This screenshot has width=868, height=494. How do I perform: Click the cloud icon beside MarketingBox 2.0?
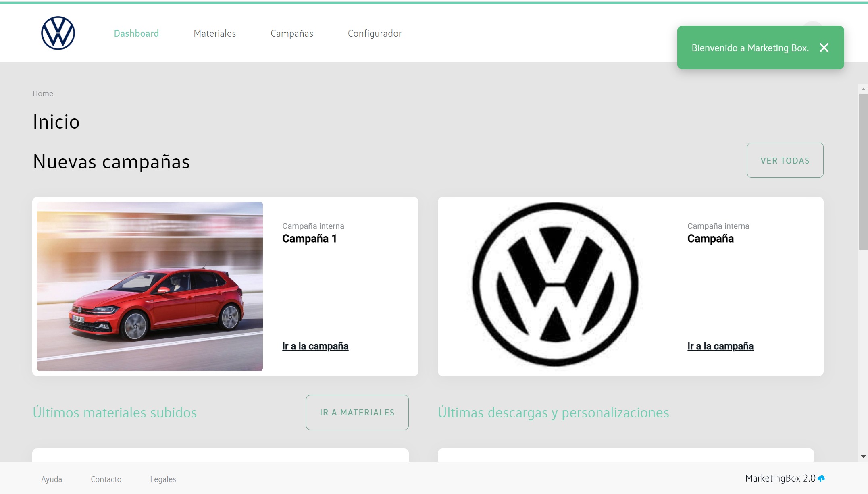coord(821,478)
